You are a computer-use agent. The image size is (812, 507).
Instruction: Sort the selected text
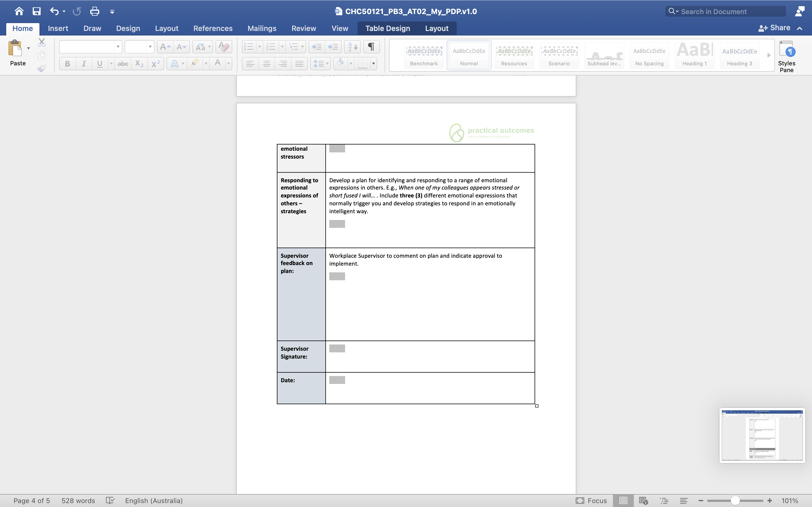pyautogui.click(x=351, y=46)
